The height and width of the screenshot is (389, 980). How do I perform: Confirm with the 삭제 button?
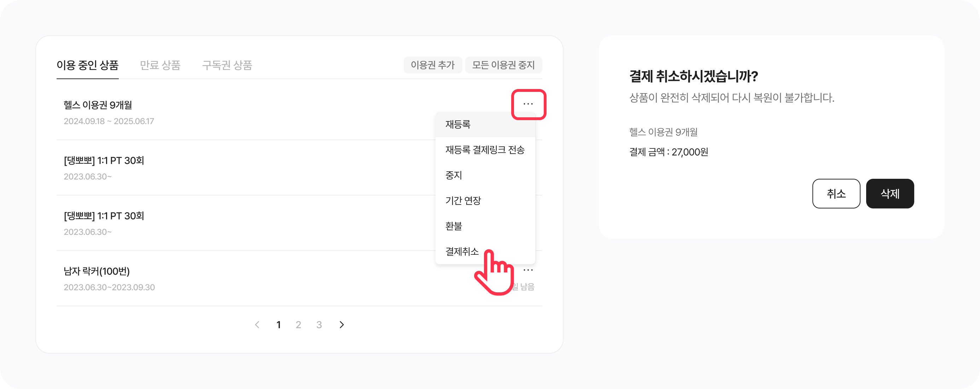(x=890, y=194)
